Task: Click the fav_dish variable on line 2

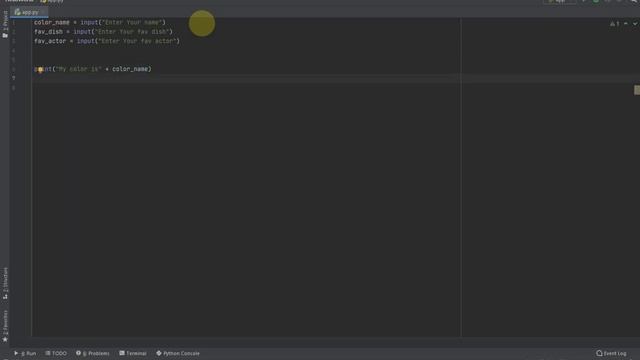Action: pos(49,32)
